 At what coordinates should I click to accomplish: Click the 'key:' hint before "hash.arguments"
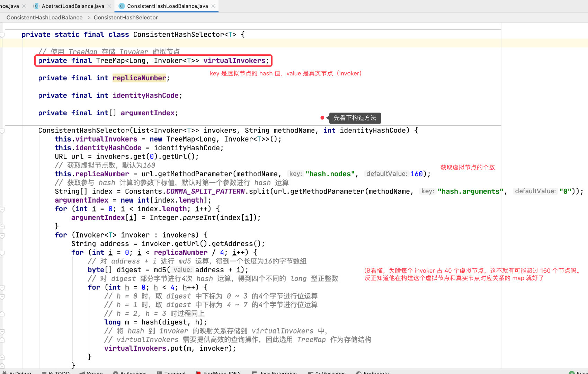428,191
